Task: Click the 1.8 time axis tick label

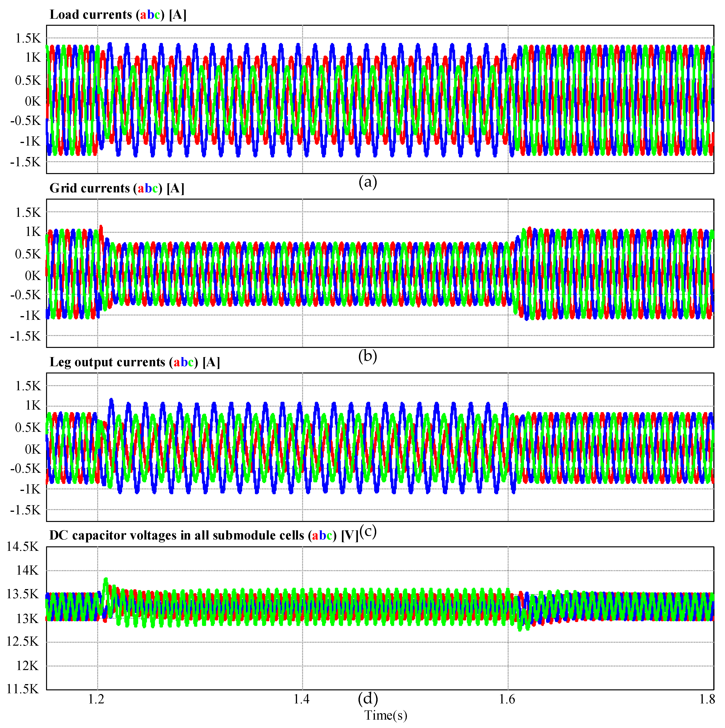Action: click(707, 699)
